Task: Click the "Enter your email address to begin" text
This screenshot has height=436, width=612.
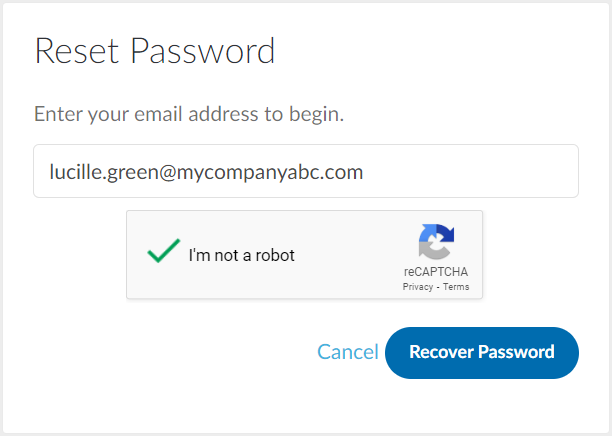Action: point(189,114)
